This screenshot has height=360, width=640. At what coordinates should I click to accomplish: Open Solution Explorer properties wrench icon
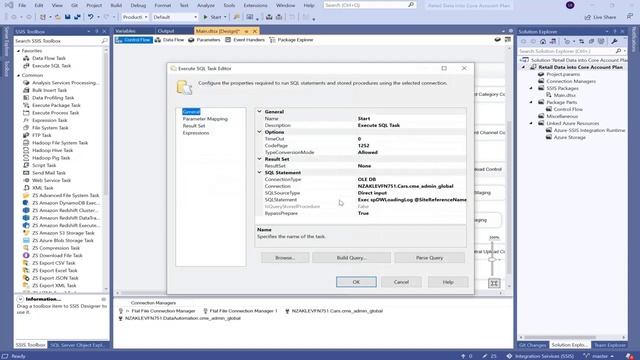(x=614, y=41)
